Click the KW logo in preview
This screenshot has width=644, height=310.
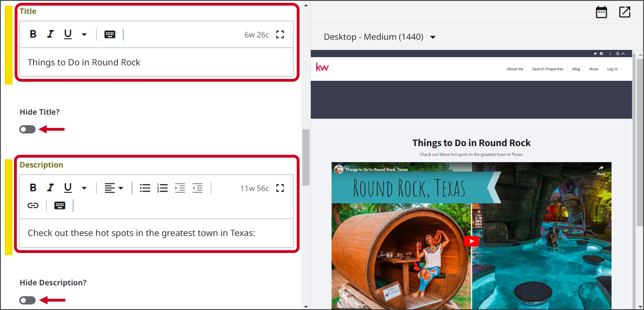(x=322, y=67)
